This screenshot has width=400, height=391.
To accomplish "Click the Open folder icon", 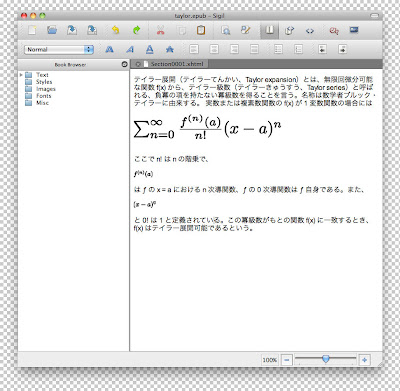I will coord(52,30).
